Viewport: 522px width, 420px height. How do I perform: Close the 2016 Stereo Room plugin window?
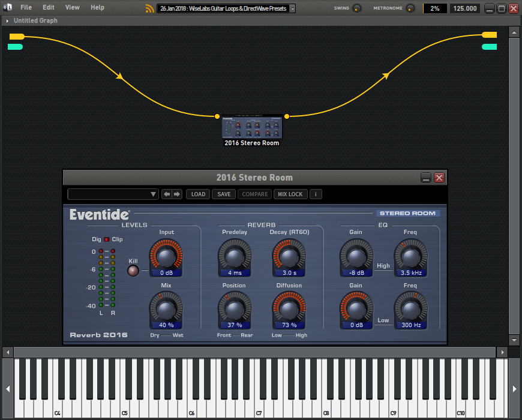[439, 178]
